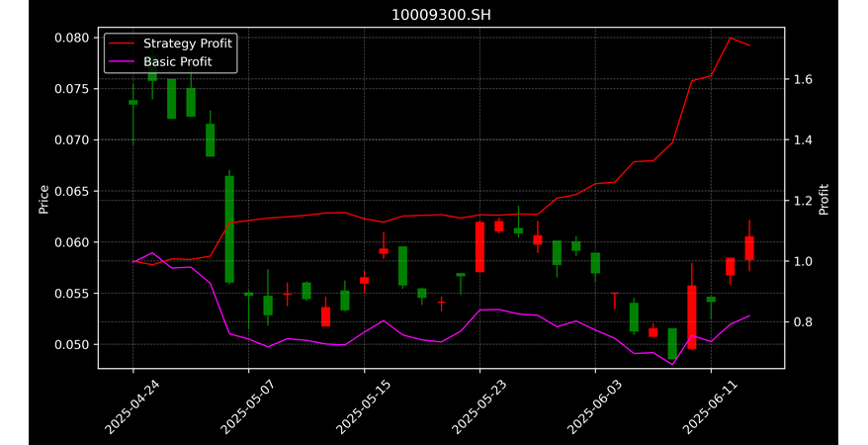This screenshot has width=868, height=445.
Task: Click the 2025-05-15 date label
Action: [x=363, y=407]
